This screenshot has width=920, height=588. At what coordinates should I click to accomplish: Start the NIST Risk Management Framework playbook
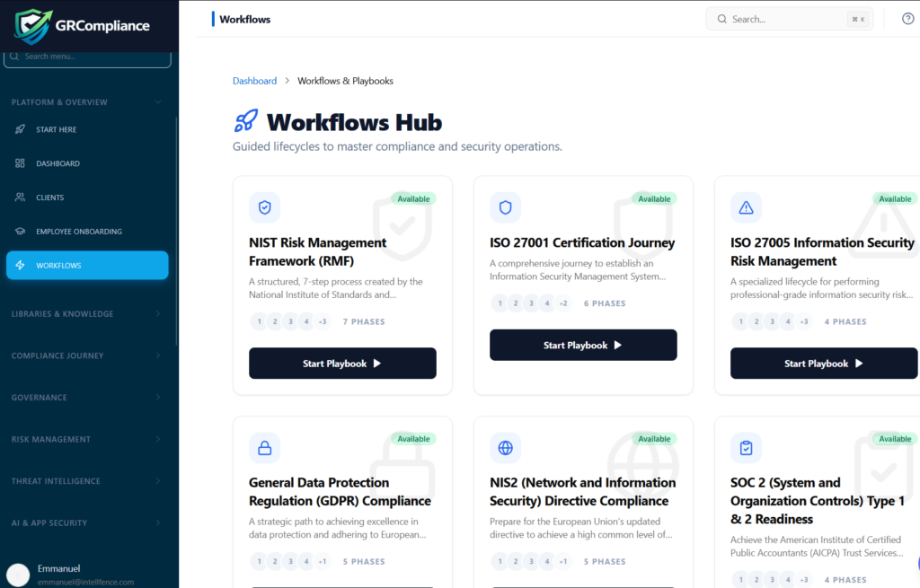click(x=342, y=364)
